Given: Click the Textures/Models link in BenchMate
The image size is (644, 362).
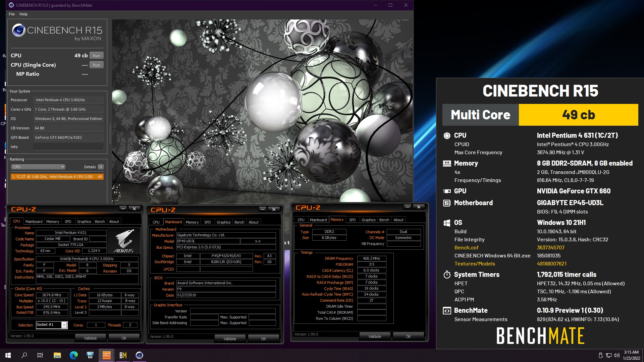Looking at the screenshot, I should coord(475,264).
